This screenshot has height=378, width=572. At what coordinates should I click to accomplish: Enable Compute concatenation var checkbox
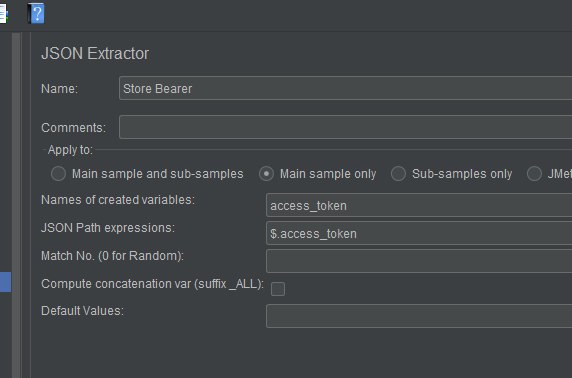278,289
